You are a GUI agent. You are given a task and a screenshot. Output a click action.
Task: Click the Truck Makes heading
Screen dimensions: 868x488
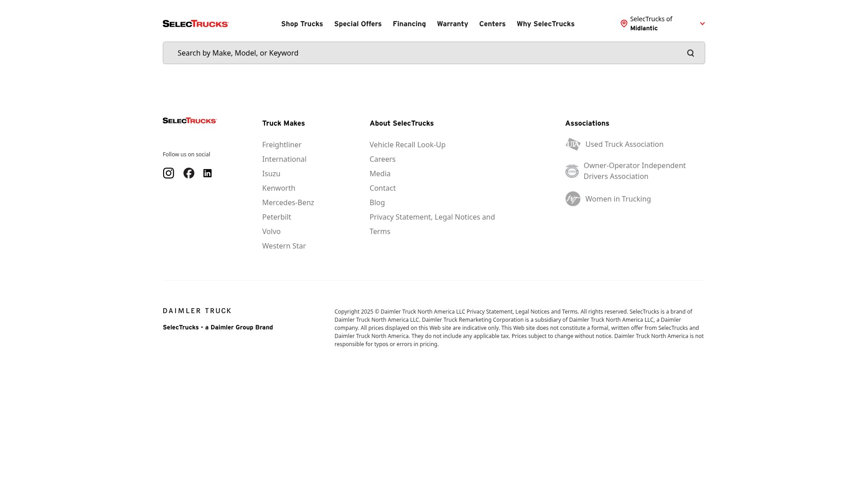point(283,123)
